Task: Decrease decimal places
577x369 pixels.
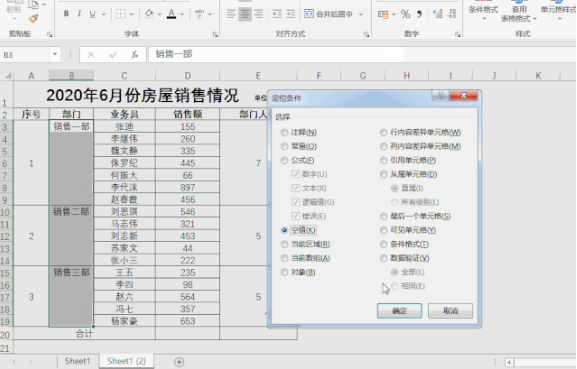Action: pyautogui.click(x=452, y=14)
